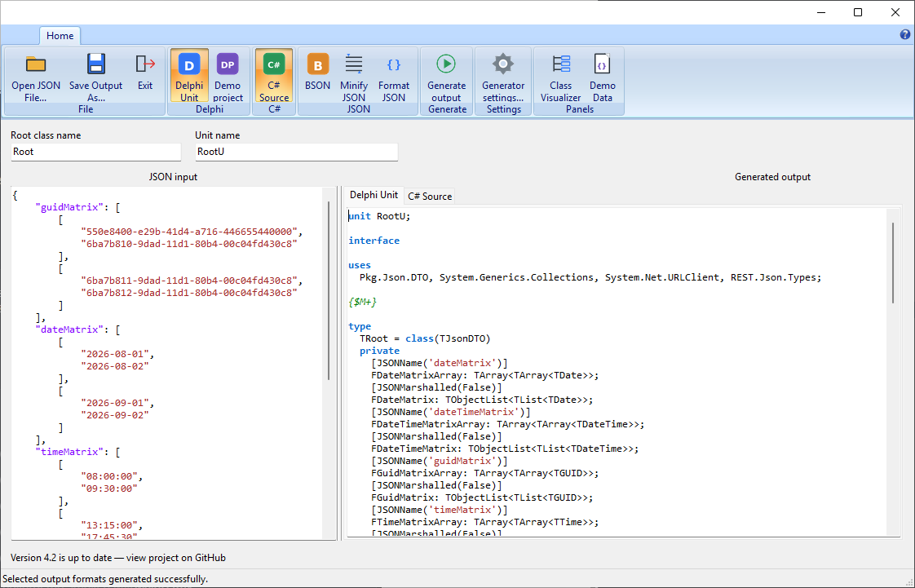Image resolution: width=915 pixels, height=588 pixels.
Task: Click the "unit RootU;" line in output
Action: click(x=379, y=216)
